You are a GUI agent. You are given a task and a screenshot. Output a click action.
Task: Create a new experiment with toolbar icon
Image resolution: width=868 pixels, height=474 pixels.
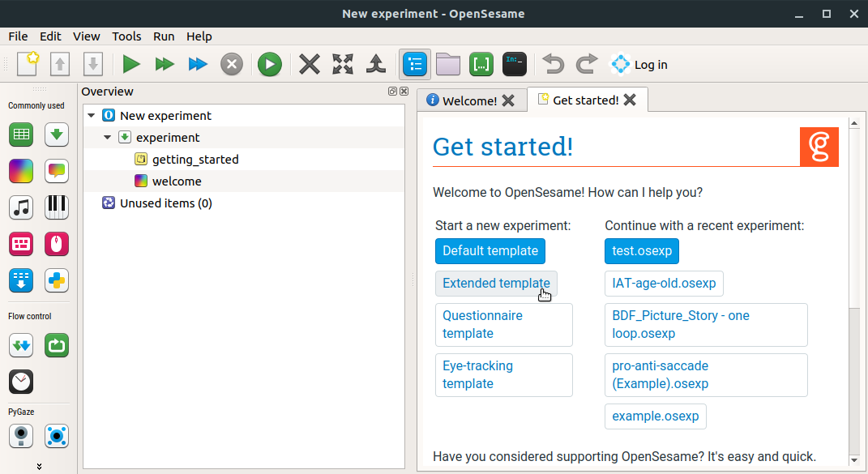27,64
